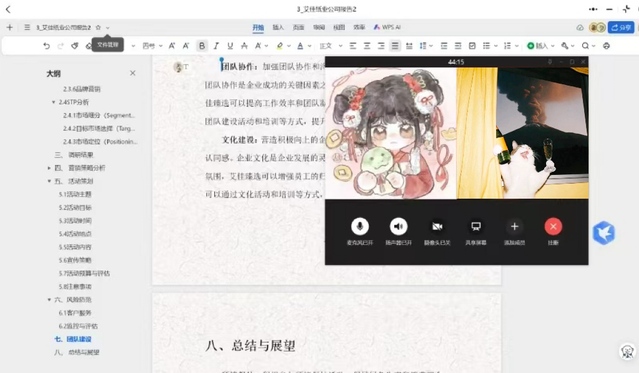Turn off the speaker in call
The width and height of the screenshot is (639, 373).
pyautogui.click(x=398, y=226)
